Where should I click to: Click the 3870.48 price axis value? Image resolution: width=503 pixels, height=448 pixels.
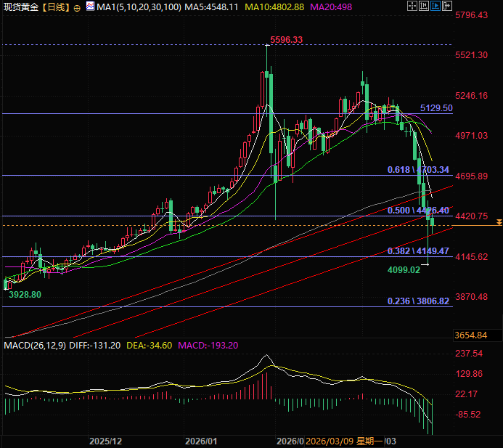point(471,297)
